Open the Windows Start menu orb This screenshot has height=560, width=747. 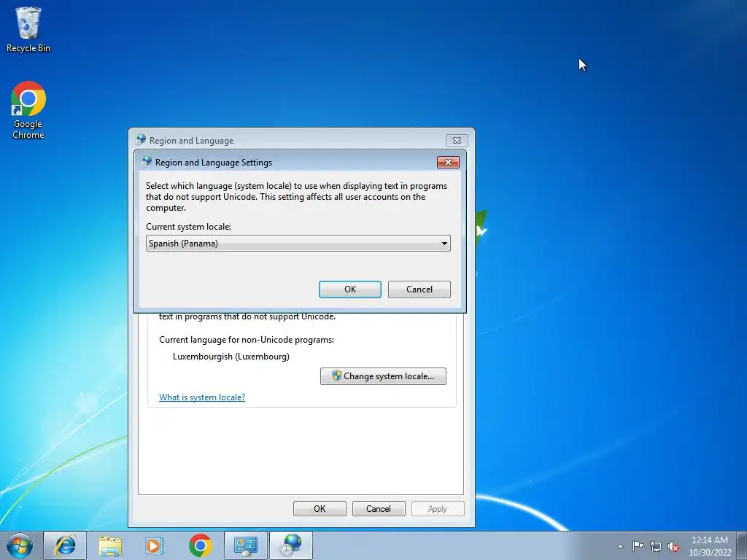20,545
